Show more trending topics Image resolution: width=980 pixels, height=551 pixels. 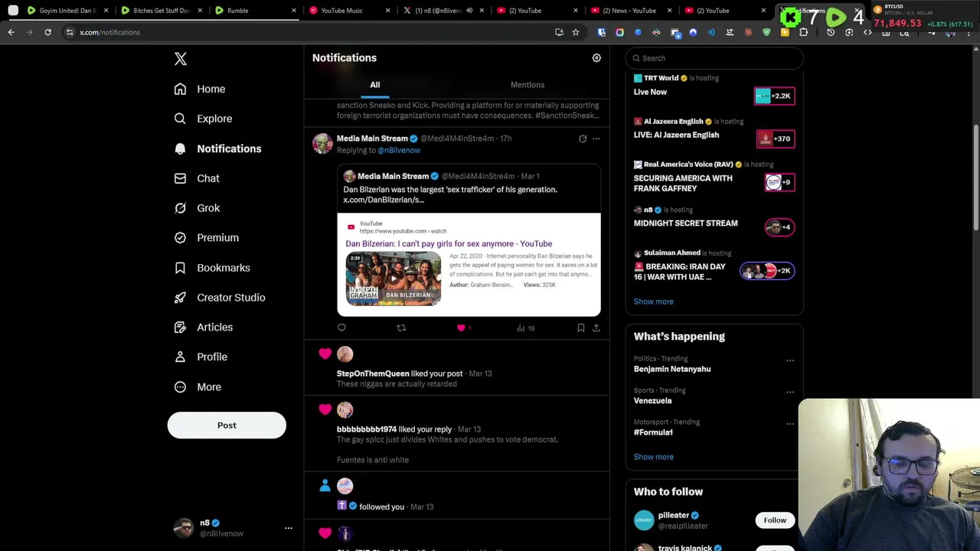click(653, 457)
